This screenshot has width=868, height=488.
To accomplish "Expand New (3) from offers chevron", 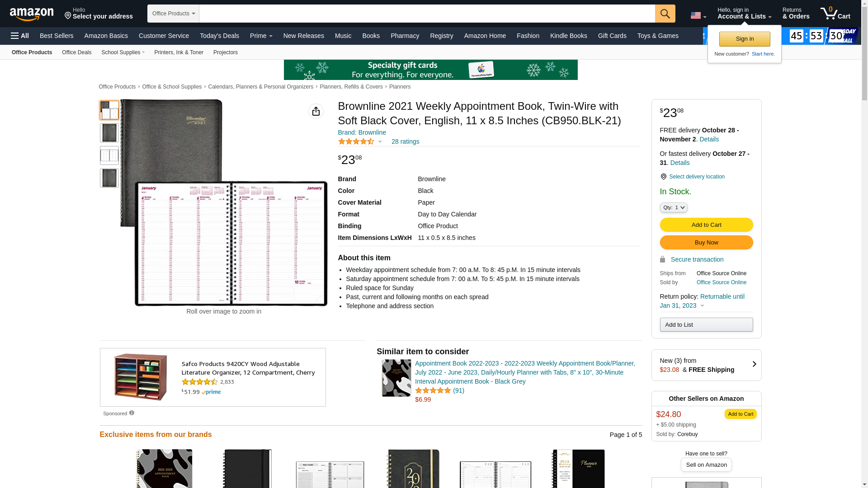I will (x=754, y=364).
